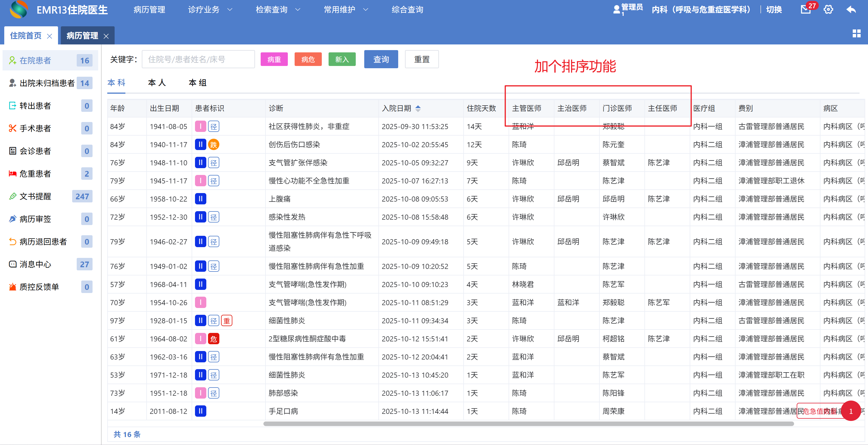
Task: Focus the 关键字 keyword input field
Action: pyautogui.click(x=198, y=59)
